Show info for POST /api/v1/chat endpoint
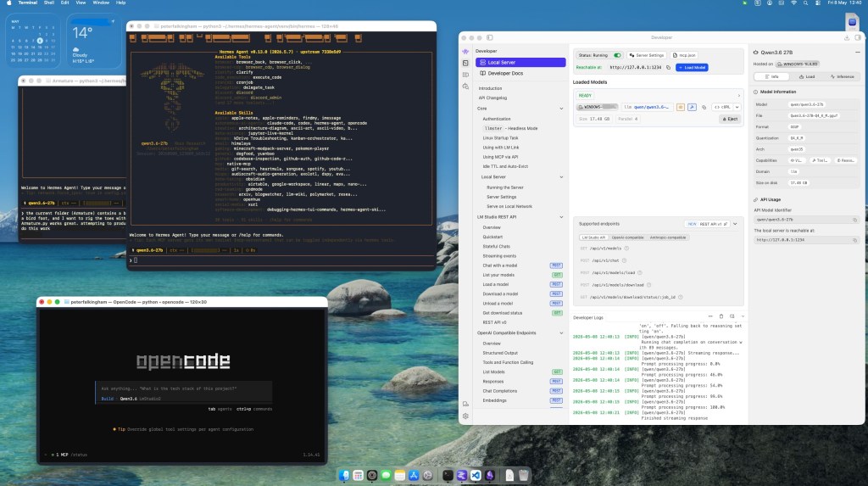The image size is (868, 486). point(624,260)
